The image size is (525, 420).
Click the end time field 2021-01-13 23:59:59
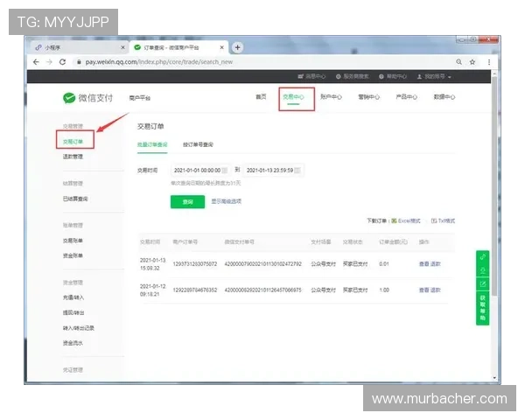pyautogui.click(x=273, y=170)
